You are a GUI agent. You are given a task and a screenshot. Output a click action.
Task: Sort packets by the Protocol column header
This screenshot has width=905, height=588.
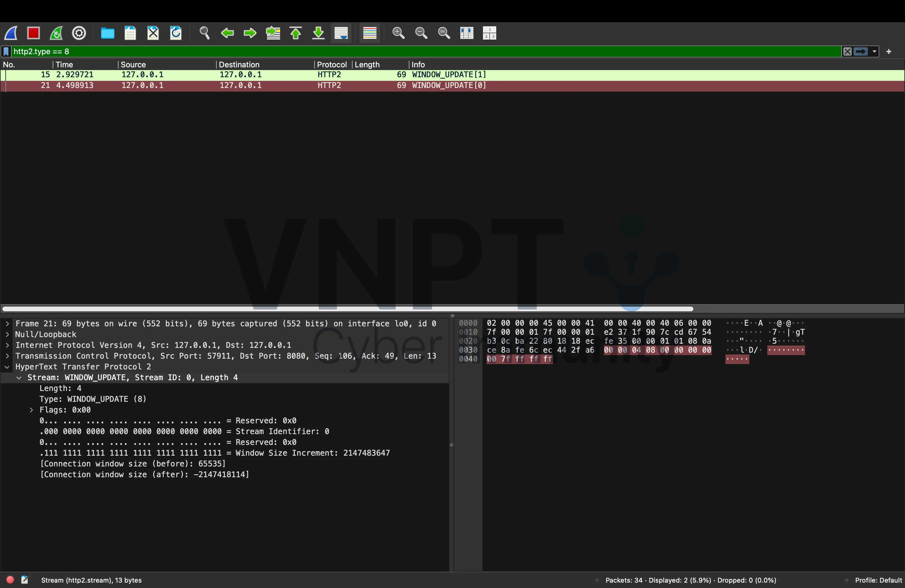coord(332,65)
